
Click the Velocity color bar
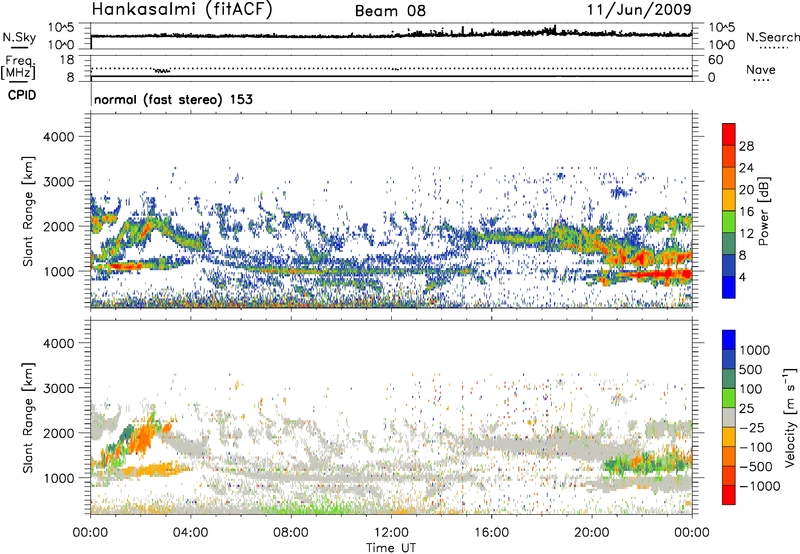click(x=729, y=417)
